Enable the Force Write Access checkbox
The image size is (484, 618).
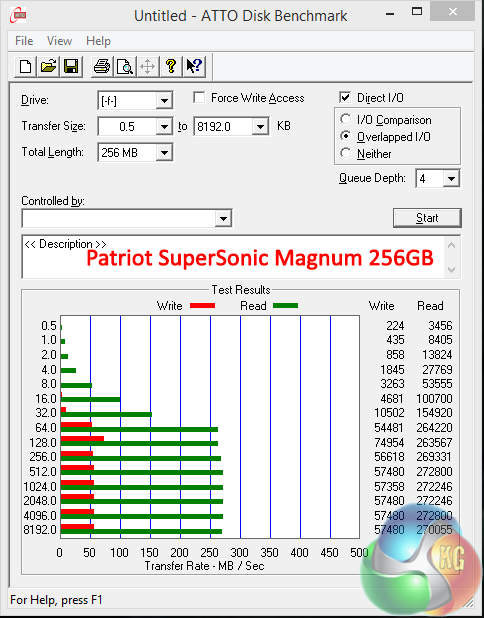pos(199,97)
